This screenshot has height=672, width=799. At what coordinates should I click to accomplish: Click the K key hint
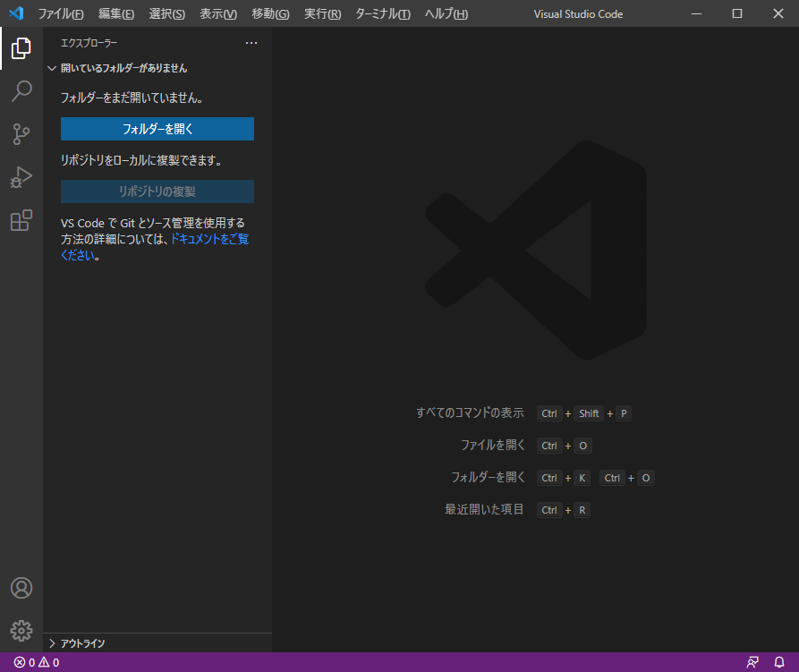point(582,478)
